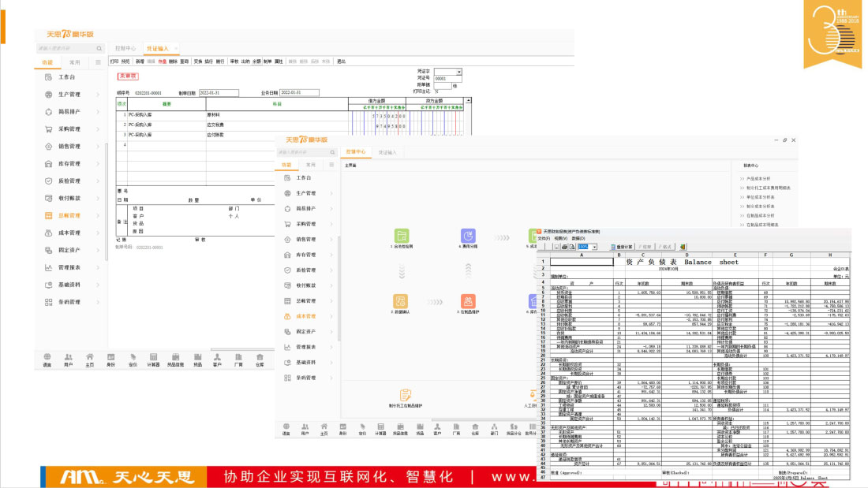Viewport: 868px width, 488px height.
Task: Open the 数据(D) menu
Action: [578, 238]
